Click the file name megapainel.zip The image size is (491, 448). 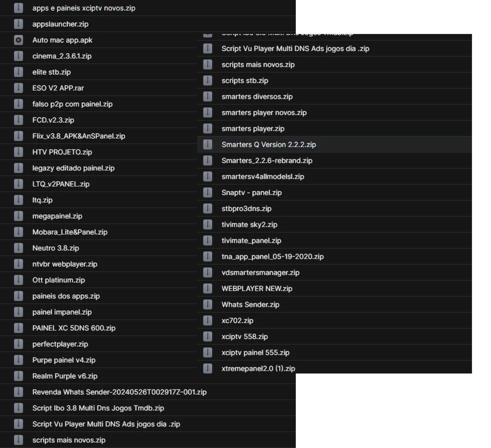coord(57,216)
